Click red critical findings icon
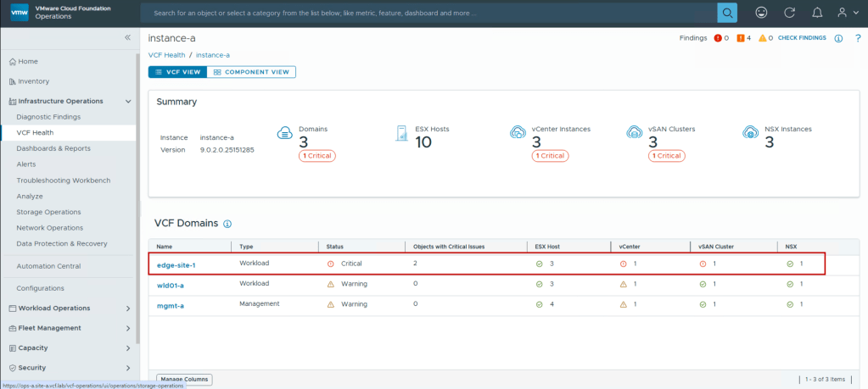 click(718, 38)
